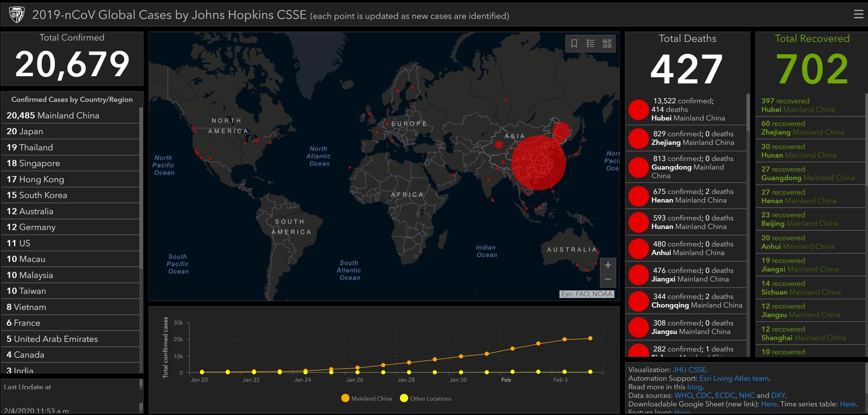Screen dimensions: 868x415
Task: Click the Feb 3 data point on Mainland China line
Action: pyautogui.click(x=564, y=339)
